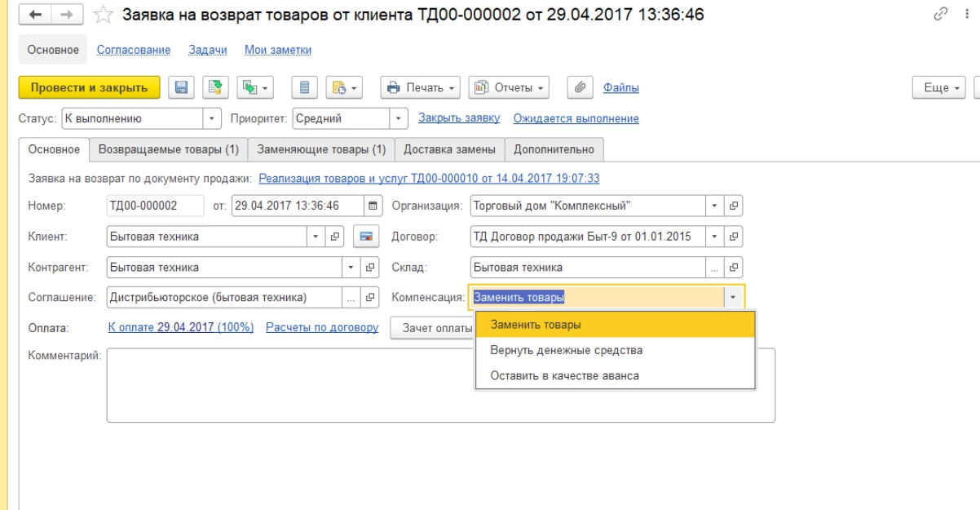This screenshot has width=980, height=510.
Task: Click into the Номер field
Action: pos(155,206)
